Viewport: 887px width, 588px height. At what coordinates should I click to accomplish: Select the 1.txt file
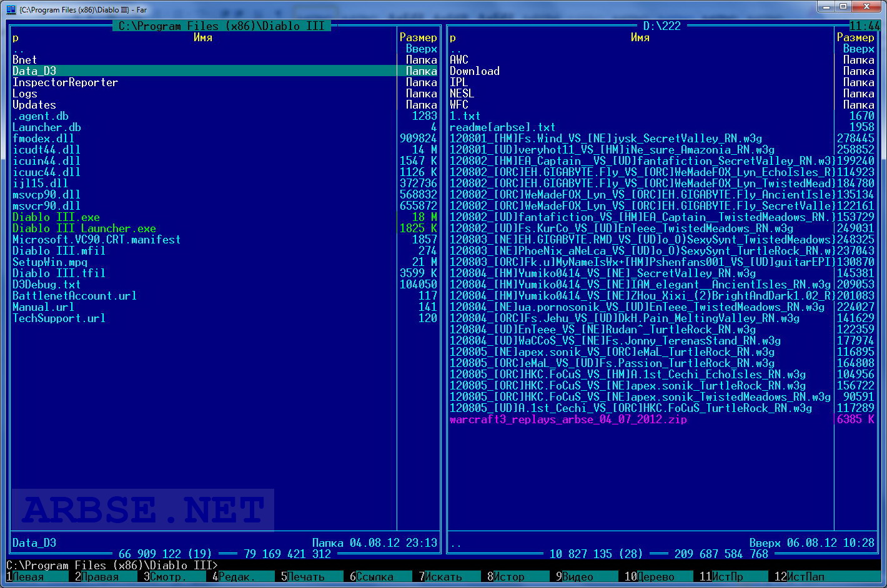(x=465, y=116)
